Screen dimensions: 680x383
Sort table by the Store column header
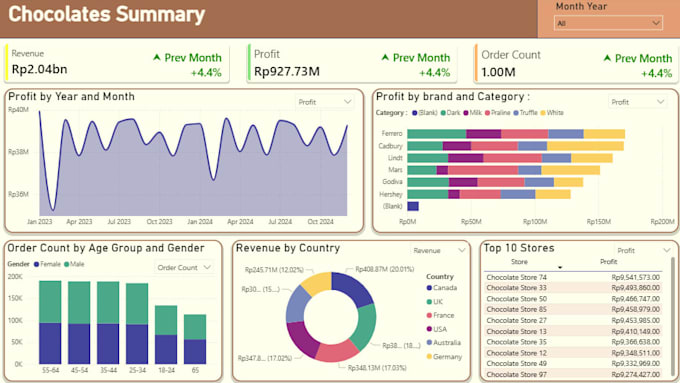click(x=519, y=262)
